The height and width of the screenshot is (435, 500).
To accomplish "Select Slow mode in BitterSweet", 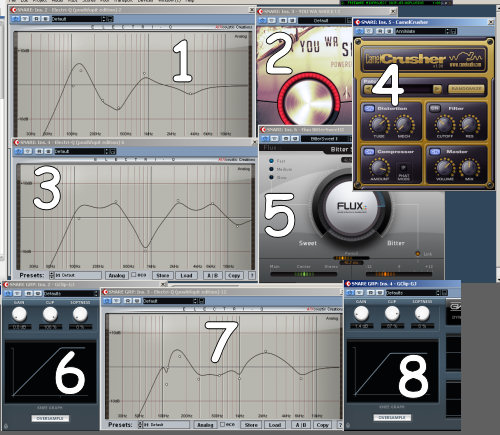I will pyautogui.click(x=271, y=177).
